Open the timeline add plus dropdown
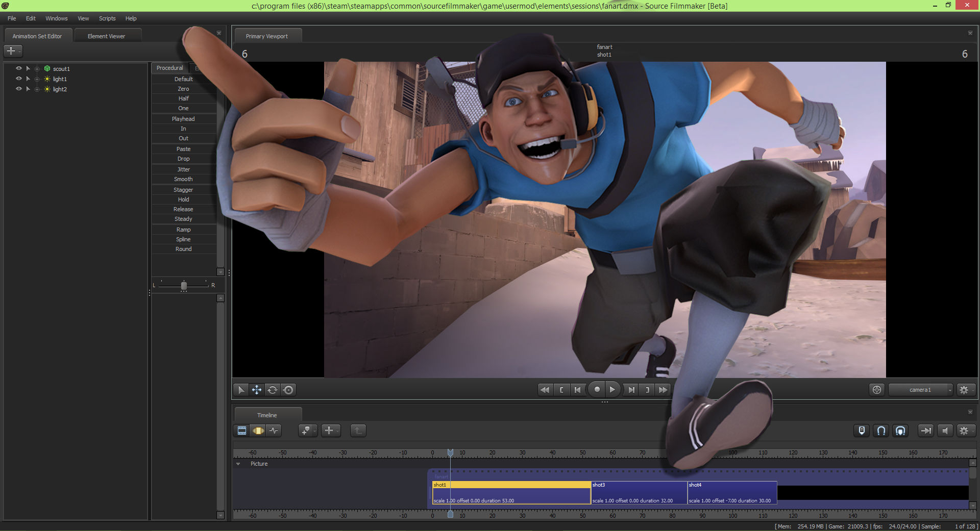The height and width of the screenshot is (531, 980). pyautogui.click(x=331, y=431)
